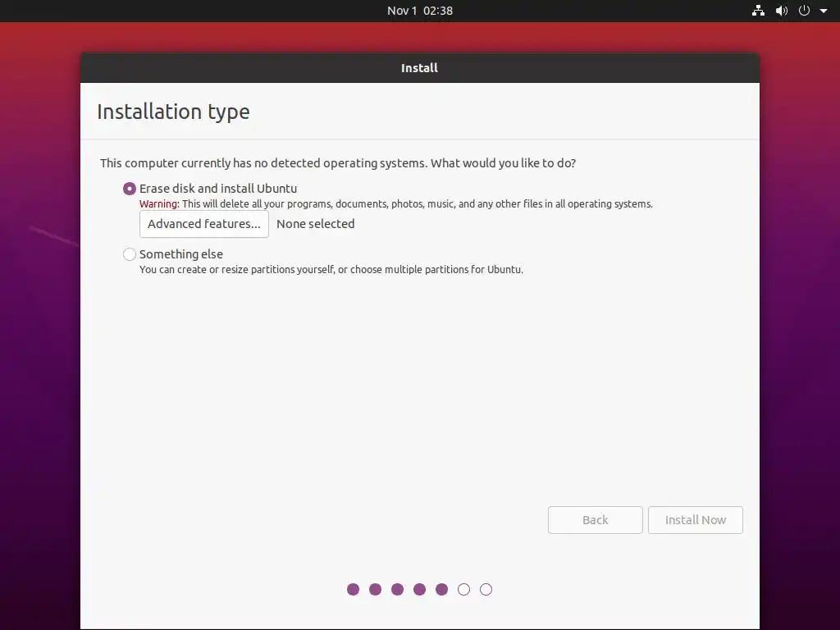Click the Install window title bar
Screen dimensions: 840x630
pos(420,68)
